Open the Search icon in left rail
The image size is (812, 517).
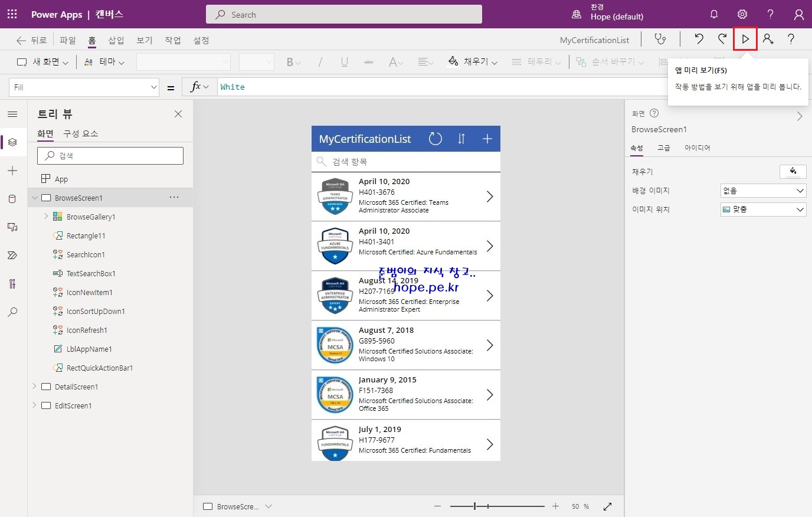(12, 312)
